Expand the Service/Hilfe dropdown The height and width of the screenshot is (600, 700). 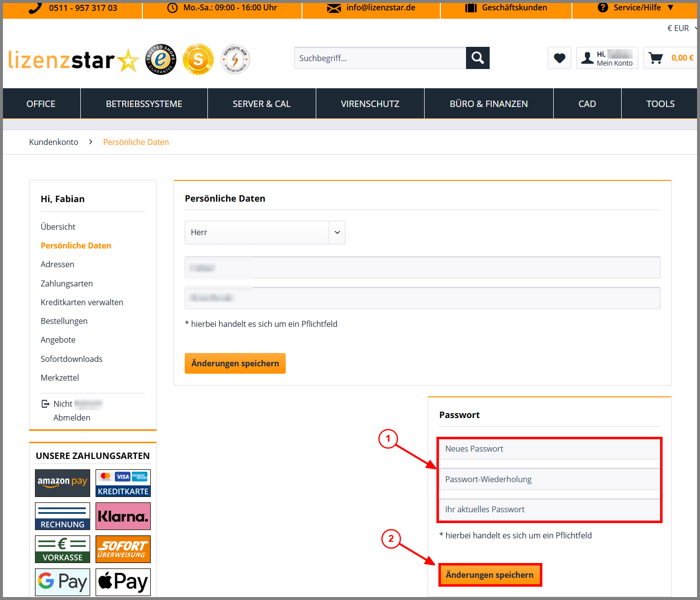635,8
